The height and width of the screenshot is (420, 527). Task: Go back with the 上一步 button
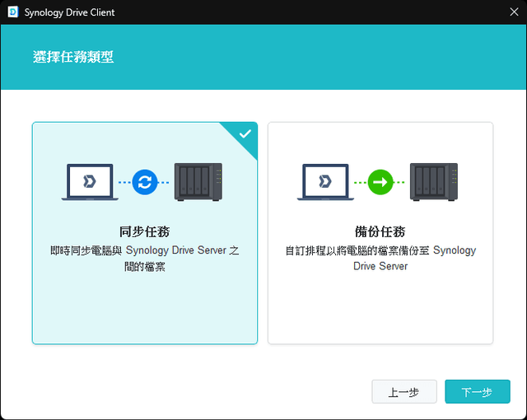tap(404, 391)
